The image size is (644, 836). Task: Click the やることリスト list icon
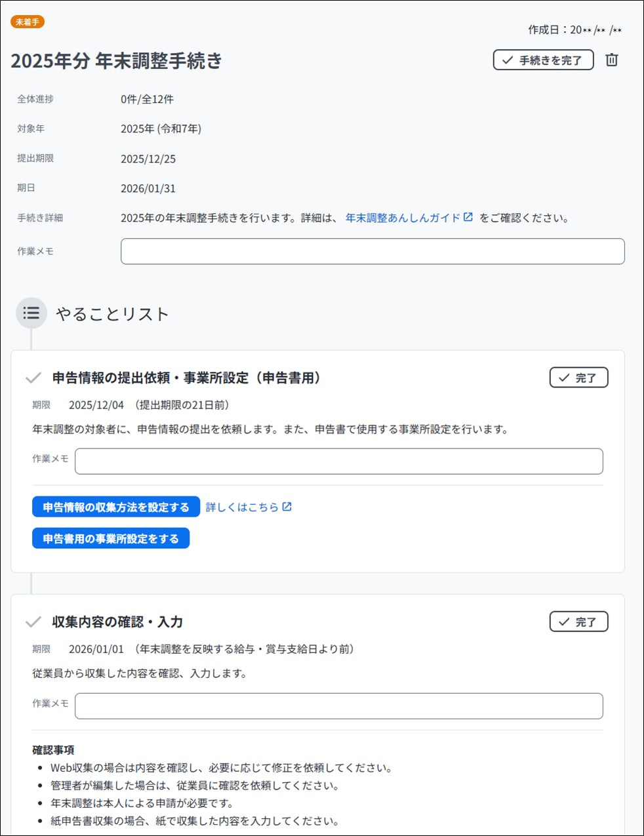click(31, 313)
